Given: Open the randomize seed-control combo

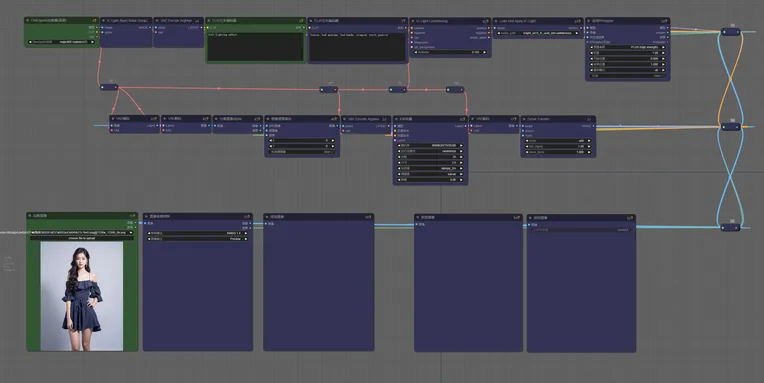Looking at the screenshot, I should (x=430, y=151).
